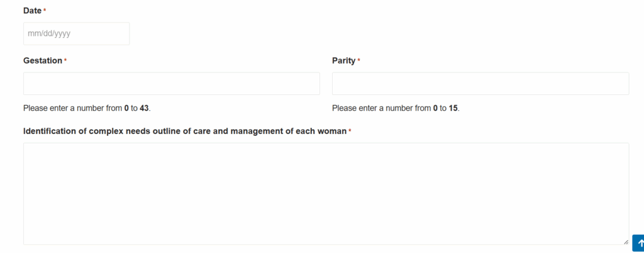Click the Gestation label text
644x253 pixels.
tap(43, 60)
